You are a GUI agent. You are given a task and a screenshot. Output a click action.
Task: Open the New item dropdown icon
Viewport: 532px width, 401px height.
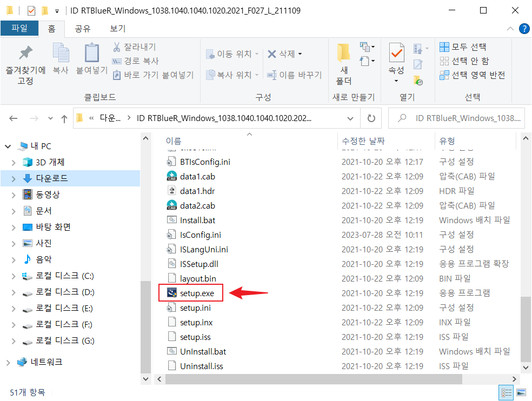point(367,47)
